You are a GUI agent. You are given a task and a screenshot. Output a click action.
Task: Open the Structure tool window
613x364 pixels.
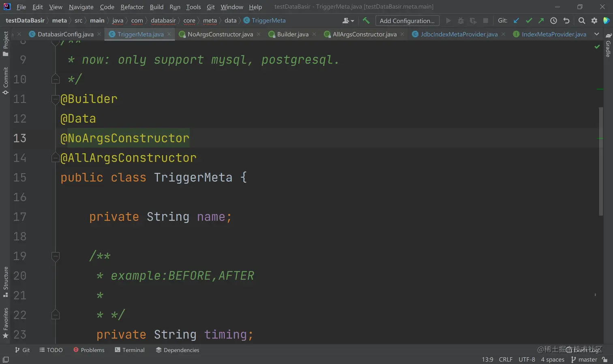click(x=6, y=282)
